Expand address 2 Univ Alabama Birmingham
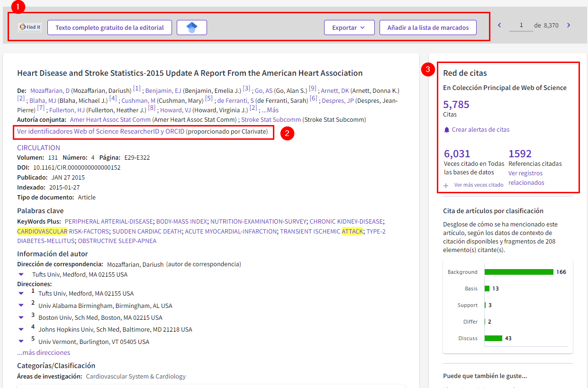The height and width of the screenshot is (388, 588). point(21,306)
